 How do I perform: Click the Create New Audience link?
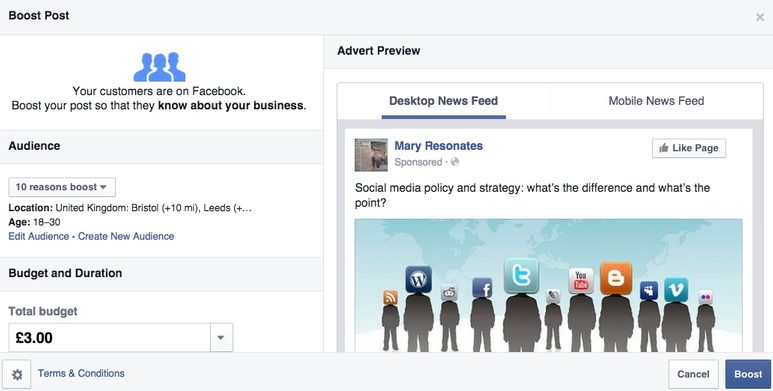pos(126,236)
